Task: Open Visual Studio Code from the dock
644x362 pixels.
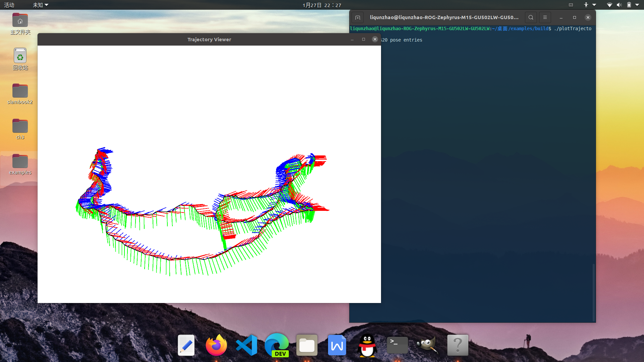Action: click(x=247, y=345)
